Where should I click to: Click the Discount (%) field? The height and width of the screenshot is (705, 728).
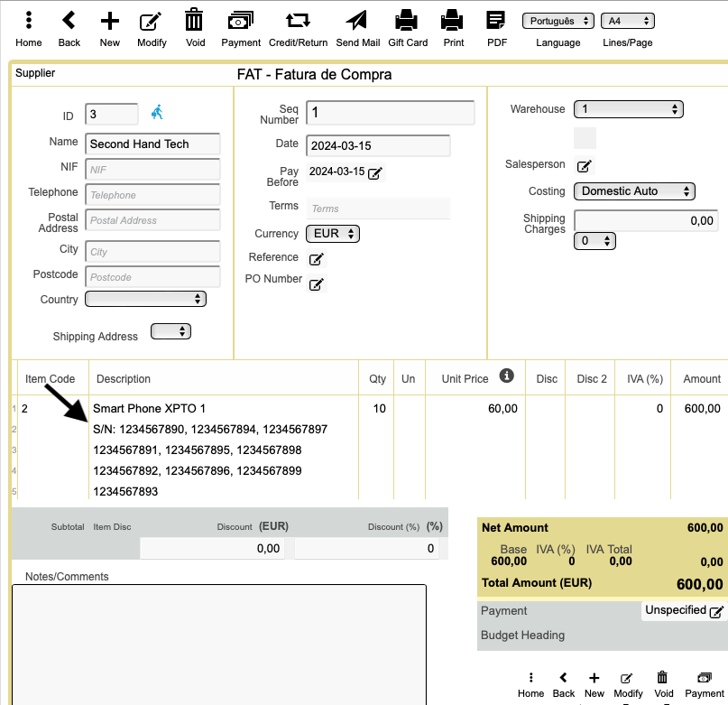point(366,549)
